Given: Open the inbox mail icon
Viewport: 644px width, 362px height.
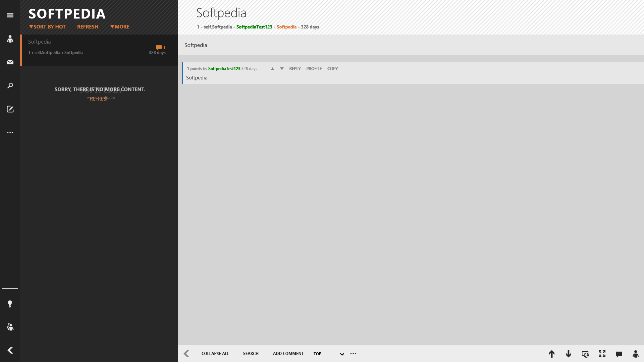Looking at the screenshot, I should pos(10,62).
